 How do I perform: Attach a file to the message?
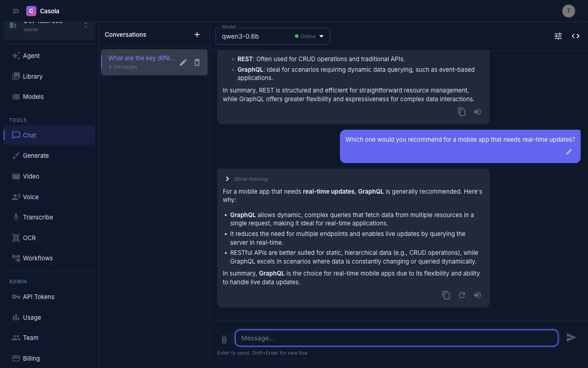pos(224,339)
